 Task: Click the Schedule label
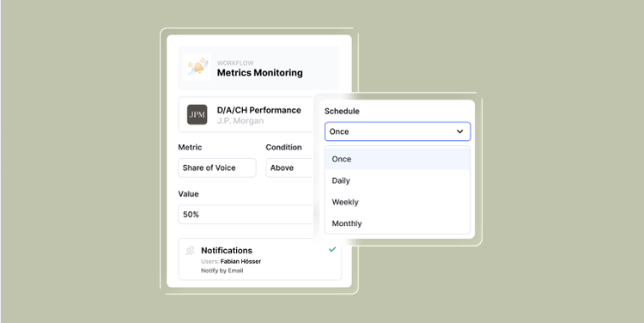point(342,111)
